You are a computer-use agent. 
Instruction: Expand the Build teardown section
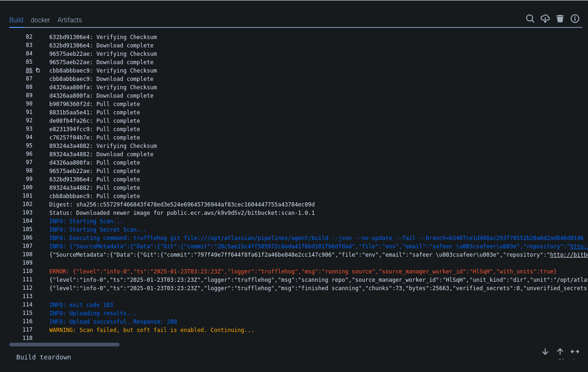44,357
